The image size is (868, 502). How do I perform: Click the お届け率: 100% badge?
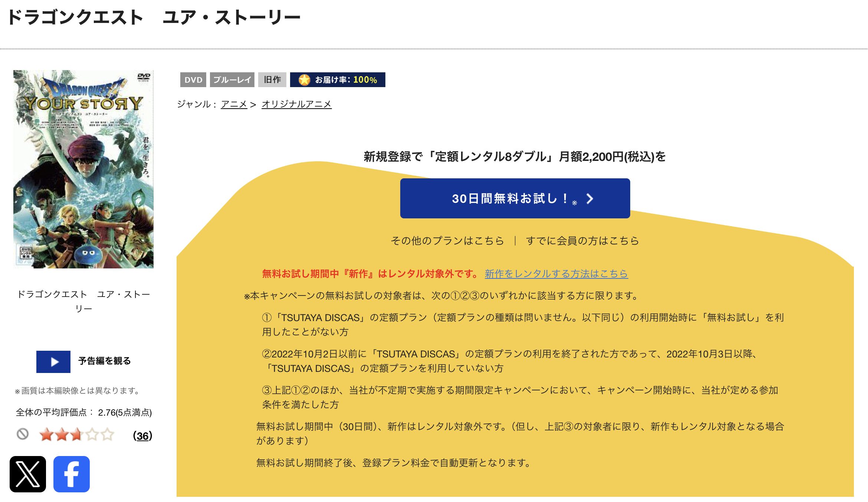338,80
